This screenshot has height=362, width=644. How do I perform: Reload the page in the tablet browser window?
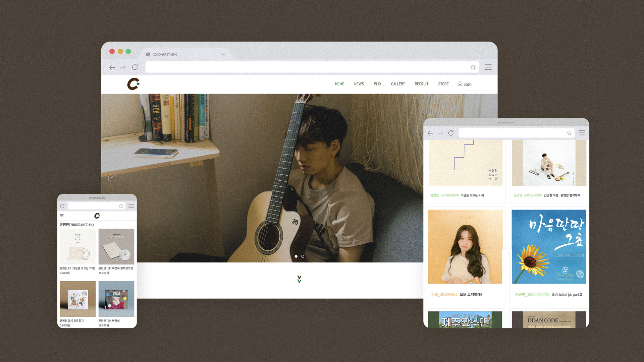click(x=451, y=133)
